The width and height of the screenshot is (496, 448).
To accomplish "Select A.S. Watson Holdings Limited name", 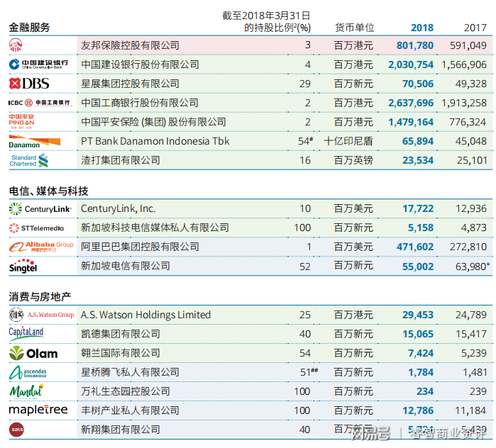I will [146, 315].
